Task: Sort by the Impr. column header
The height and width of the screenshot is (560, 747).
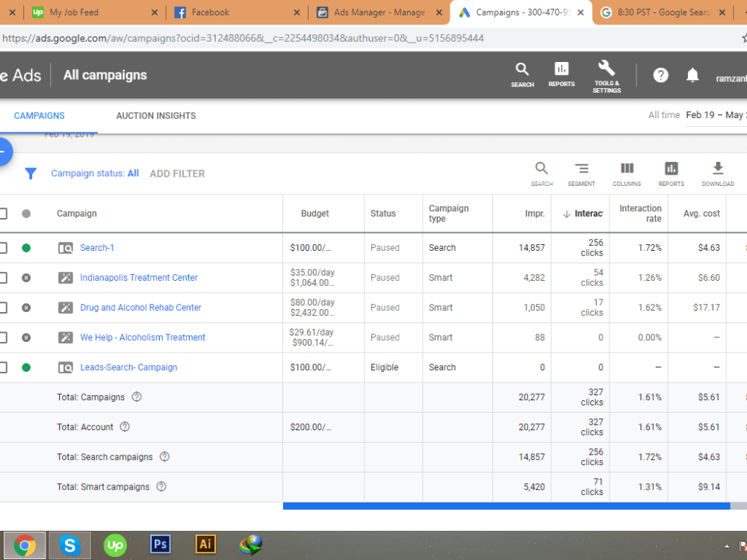Action: (535, 214)
